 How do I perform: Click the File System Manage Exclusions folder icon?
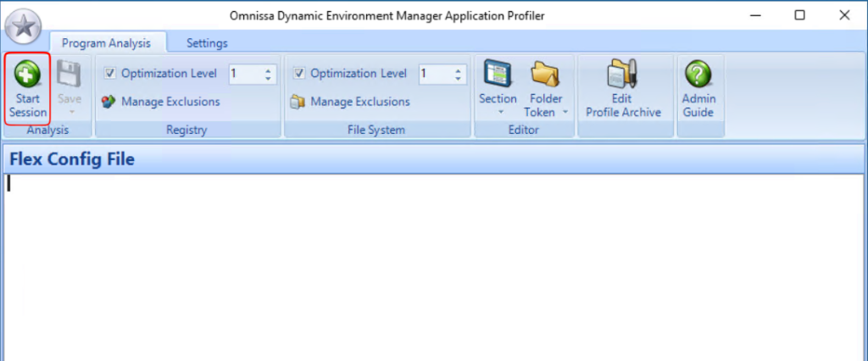tap(298, 102)
